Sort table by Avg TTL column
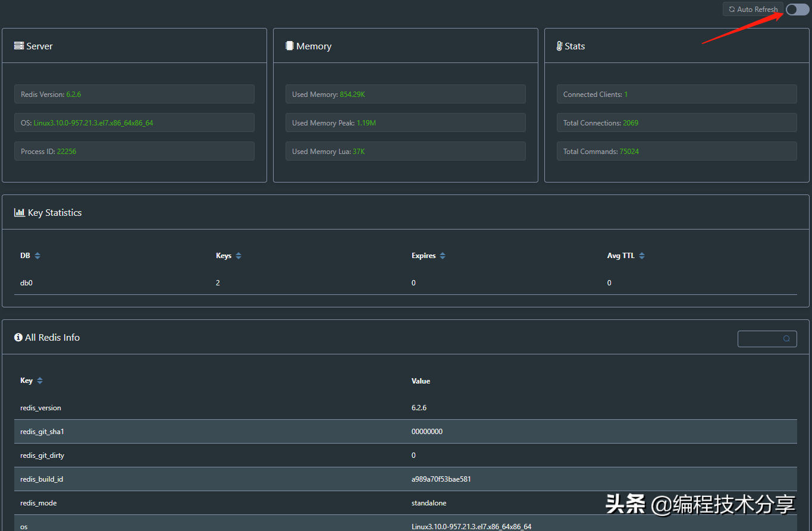 [642, 256]
